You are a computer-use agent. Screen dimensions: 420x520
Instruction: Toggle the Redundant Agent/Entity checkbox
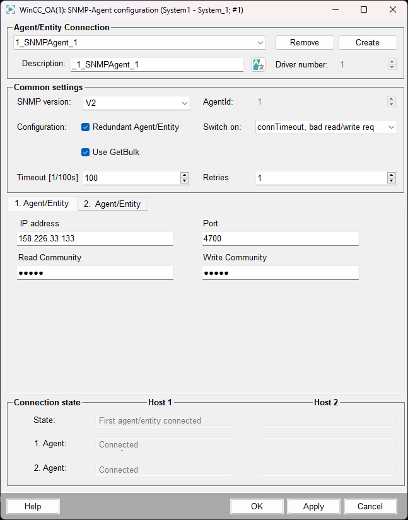pyautogui.click(x=86, y=127)
